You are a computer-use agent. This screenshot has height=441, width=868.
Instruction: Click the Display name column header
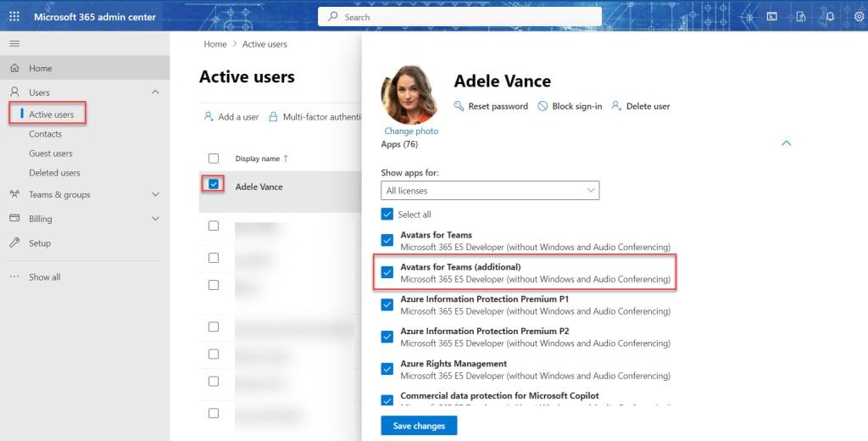click(x=258, y=159)
